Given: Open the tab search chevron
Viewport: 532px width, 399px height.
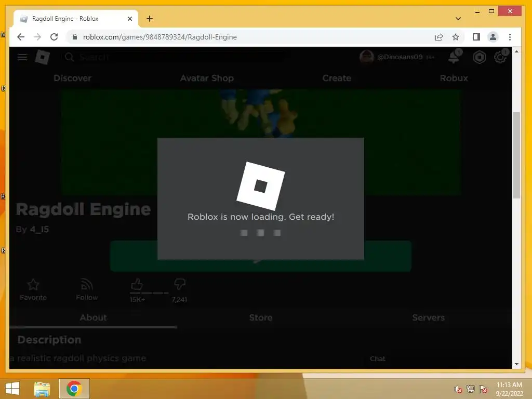Looking at the screenshot, I should click(x=458, y=19).
